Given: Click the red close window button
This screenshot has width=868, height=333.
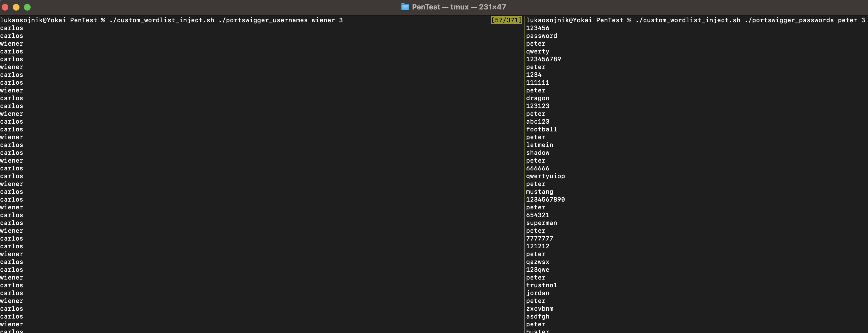Looking at the screenshot, I should (x=5, y=7).
